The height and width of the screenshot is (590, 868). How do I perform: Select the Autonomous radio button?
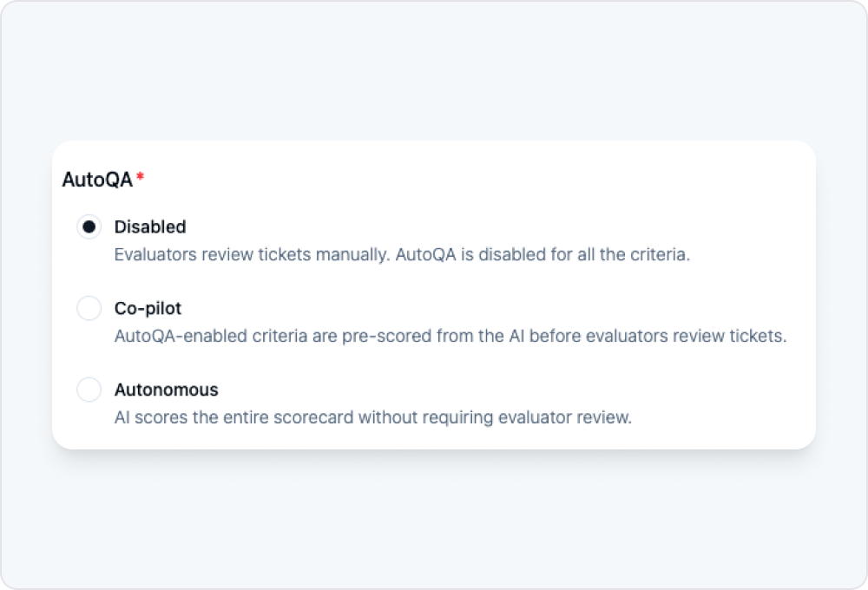coord(89,390)
